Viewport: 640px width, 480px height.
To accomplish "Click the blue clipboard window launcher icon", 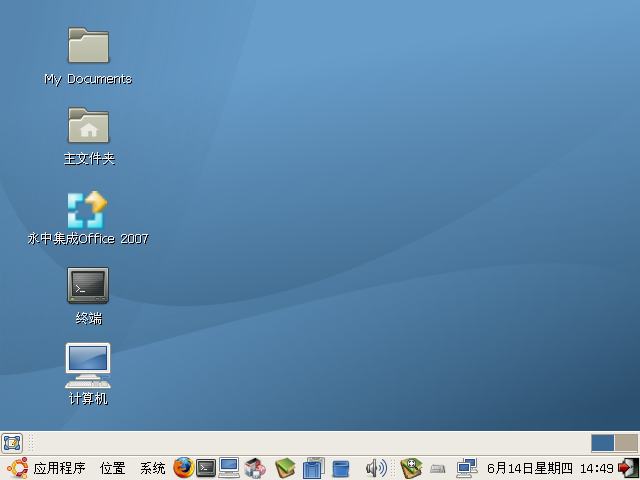I will [x=313, y=468].
